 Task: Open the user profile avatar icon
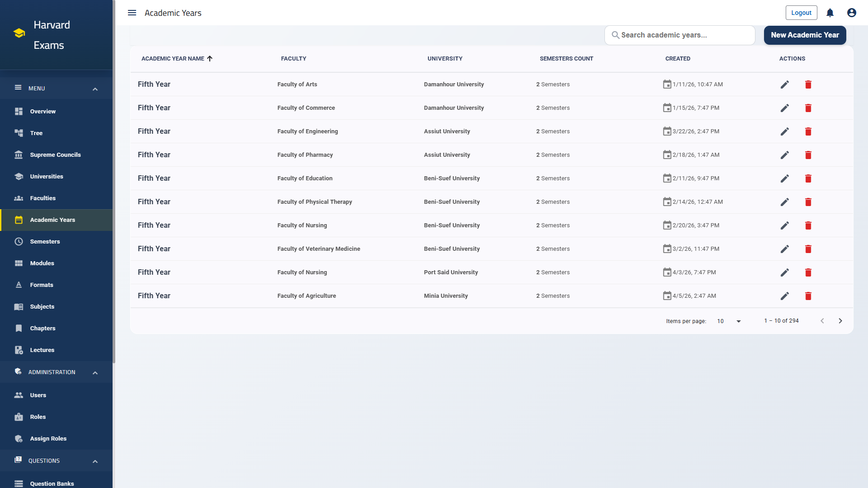pyautogui.click(x=851, y=13)
